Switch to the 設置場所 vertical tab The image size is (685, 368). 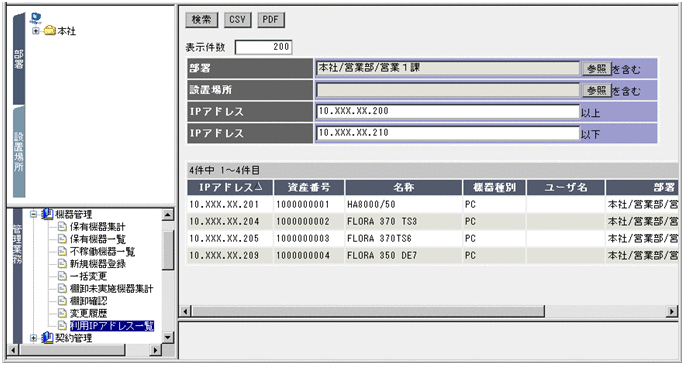click(x=19, y=152)
